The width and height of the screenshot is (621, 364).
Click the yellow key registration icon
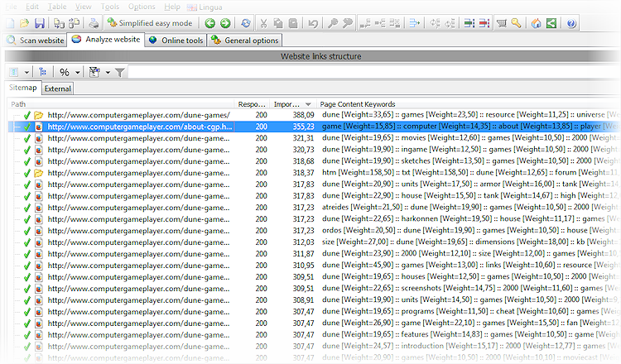click(516, 23)
